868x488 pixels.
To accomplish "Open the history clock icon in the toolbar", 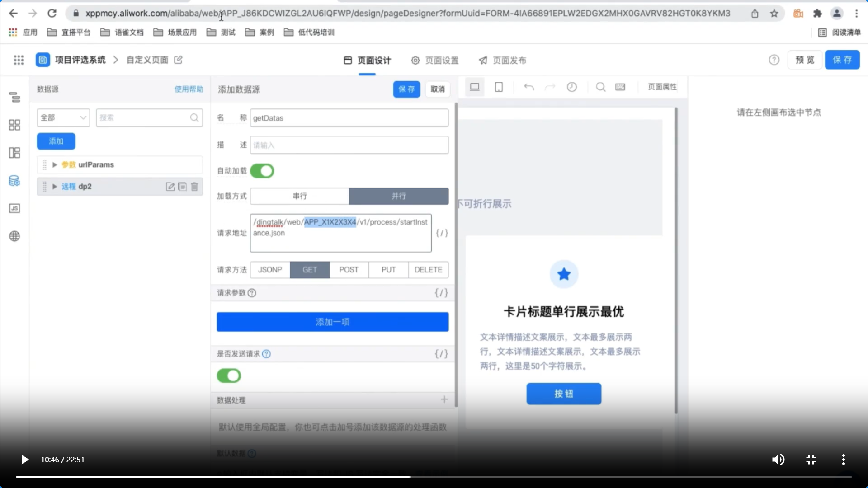I will click(572, 87).
